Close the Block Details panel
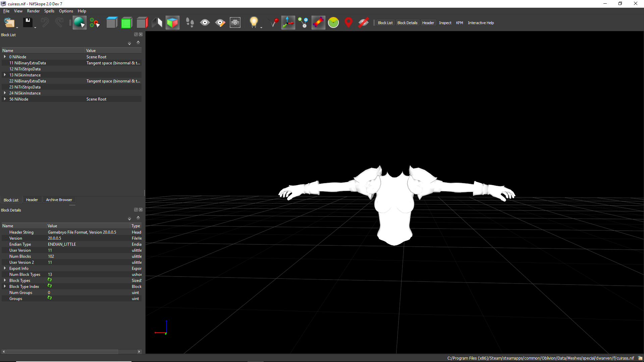Image resolution: width=644 pixels, height=362 pixels. (x=141, y=210)
